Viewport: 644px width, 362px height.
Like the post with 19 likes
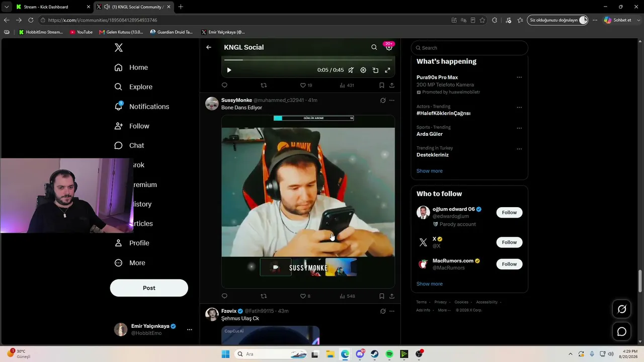306,85
